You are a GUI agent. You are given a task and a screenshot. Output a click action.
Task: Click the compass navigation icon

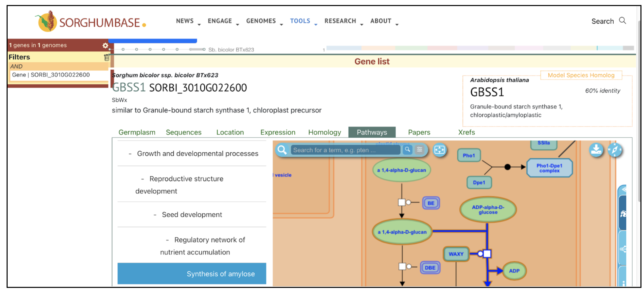click(615, 150)
